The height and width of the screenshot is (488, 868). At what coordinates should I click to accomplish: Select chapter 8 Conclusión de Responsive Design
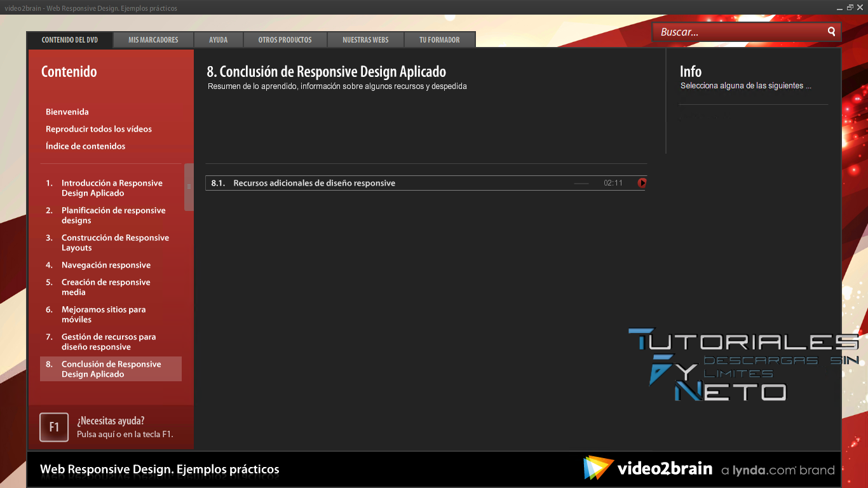point(111,369)
